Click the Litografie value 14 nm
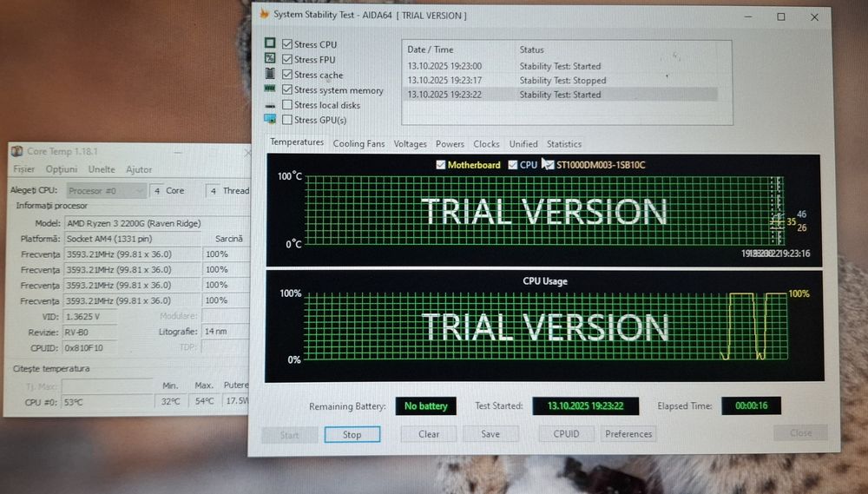Screen dimensions: 868x494 point(226,331)
